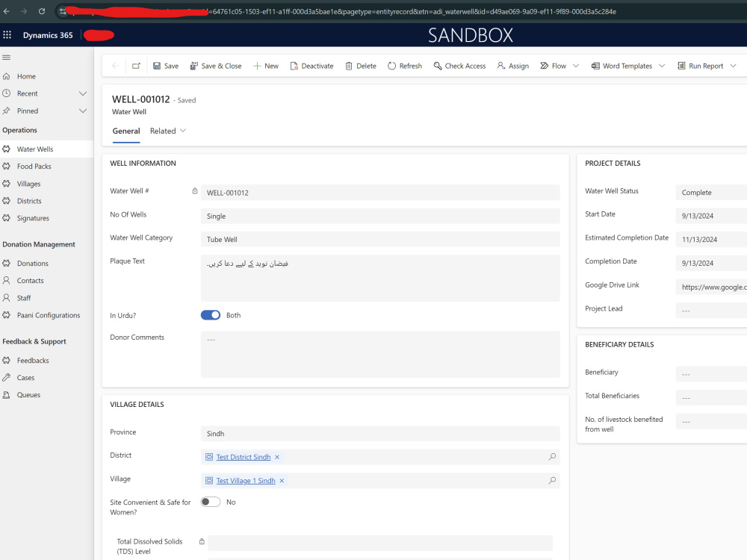Screen dimensions: 747x560
Task: Open the Test Village 1 Sindh link
Action: (246, 480)
